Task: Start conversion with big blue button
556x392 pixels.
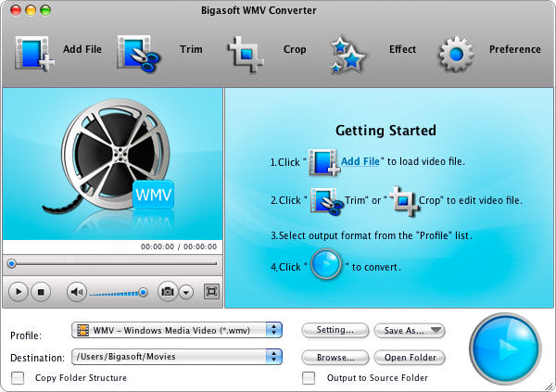Action: tap(505, 349)
